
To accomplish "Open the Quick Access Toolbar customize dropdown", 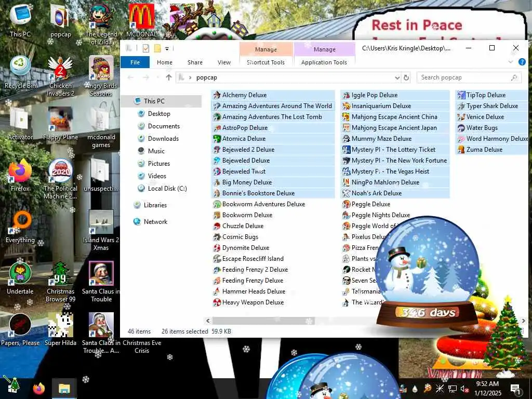I will pyautogui.click(x=167, y=48).
